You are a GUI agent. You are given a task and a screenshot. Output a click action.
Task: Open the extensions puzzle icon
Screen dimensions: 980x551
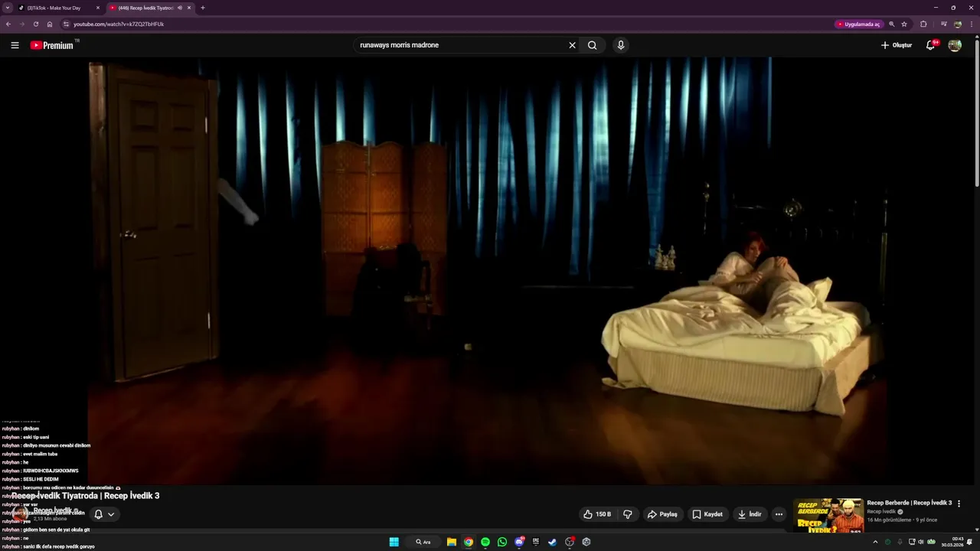click(x=923, y=24)
